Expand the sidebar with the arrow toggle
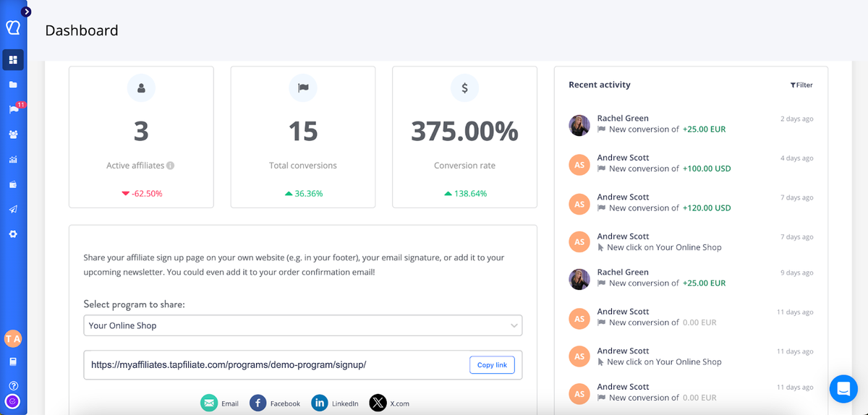 point(27,12)
